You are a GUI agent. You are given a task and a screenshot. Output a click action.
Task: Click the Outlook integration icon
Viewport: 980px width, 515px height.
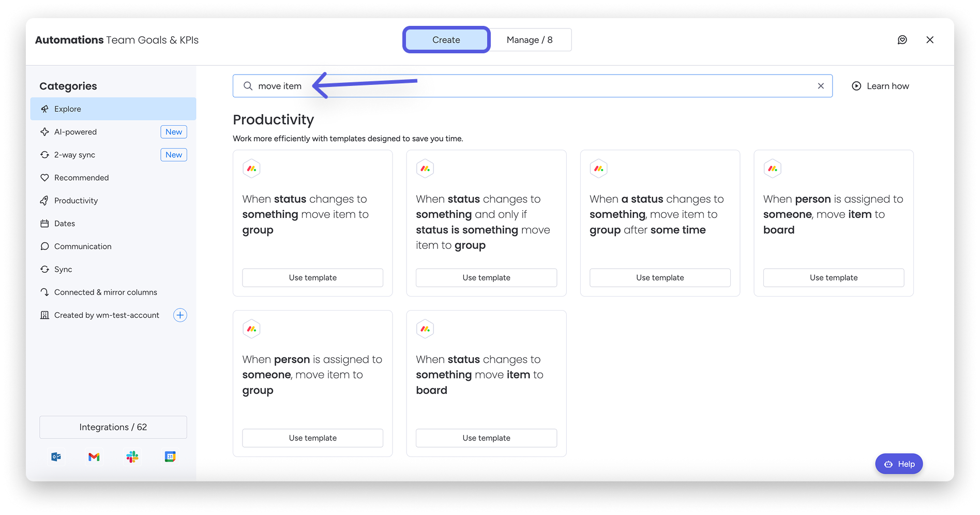pyautogui.click(x=56, y=457)
